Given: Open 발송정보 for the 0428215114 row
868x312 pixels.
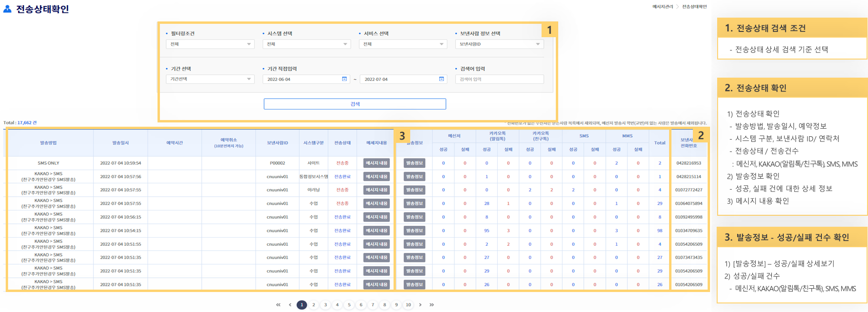Looking at the screenshot, I should tap(414, 177).
